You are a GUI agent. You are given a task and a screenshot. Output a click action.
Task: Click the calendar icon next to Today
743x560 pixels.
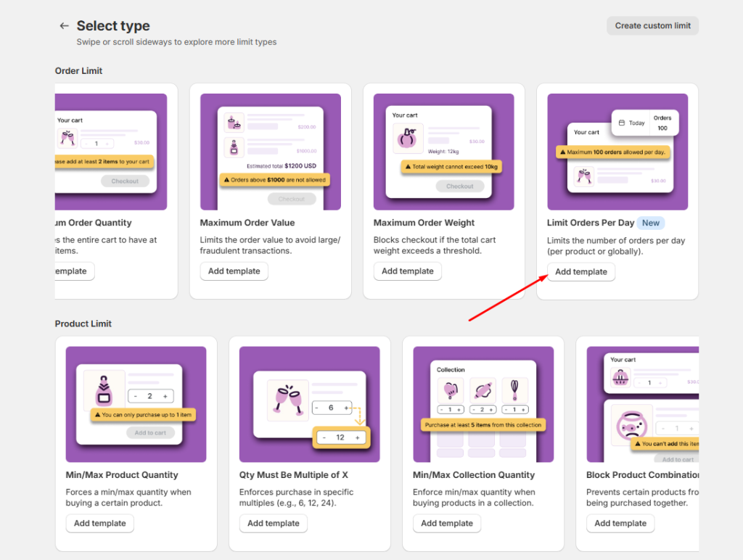pos(622,123)
